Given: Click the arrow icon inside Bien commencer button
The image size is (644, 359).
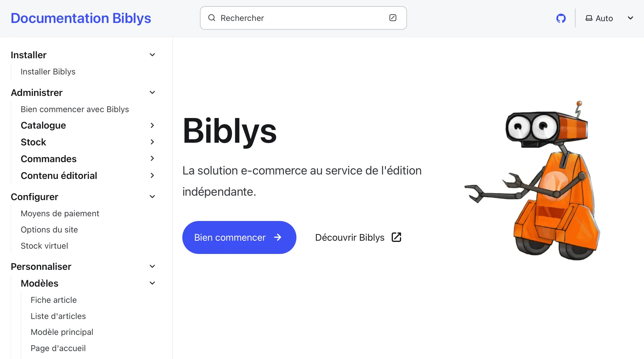Looking at the screenshot, I should point(278,237).
